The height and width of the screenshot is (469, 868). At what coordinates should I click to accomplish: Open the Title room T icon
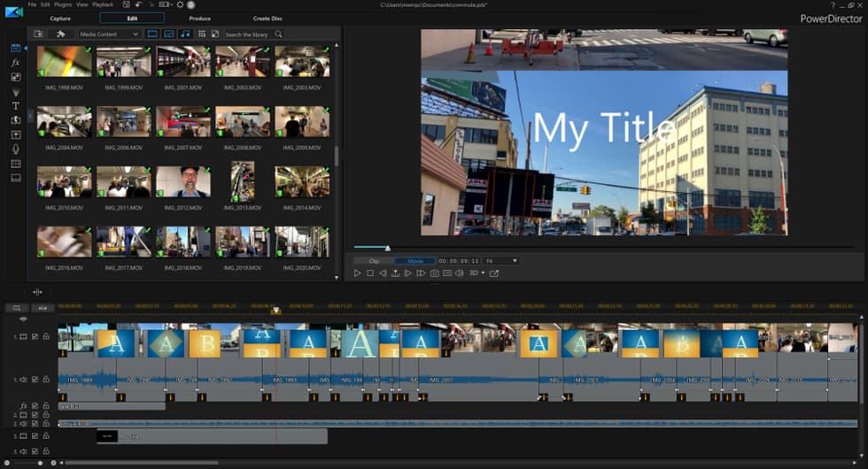[15, 105]
